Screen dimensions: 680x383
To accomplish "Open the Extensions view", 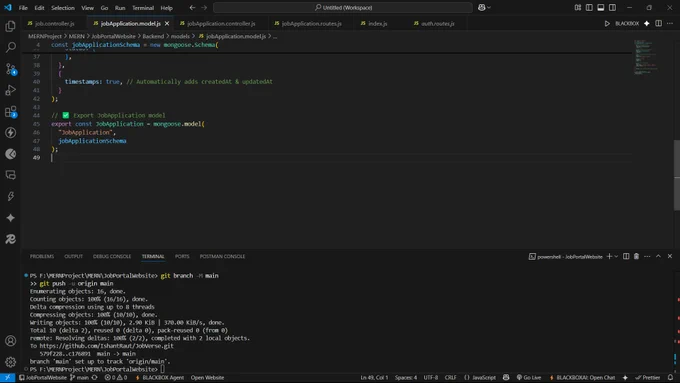I will tap(10, 111).
